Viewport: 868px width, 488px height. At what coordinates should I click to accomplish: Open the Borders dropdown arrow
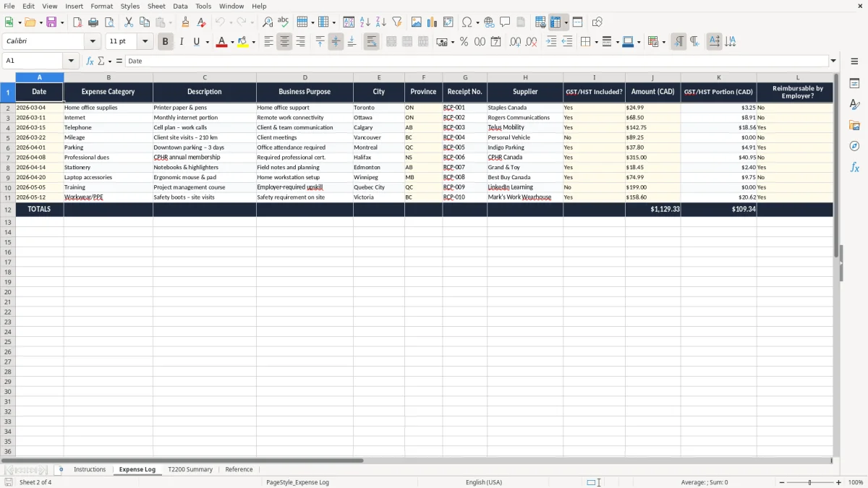click(x=596, y=42)
